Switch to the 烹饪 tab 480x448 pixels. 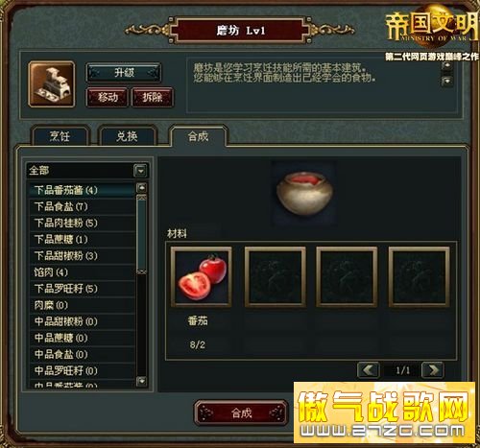pyautogui.click(x=60, y=136)
